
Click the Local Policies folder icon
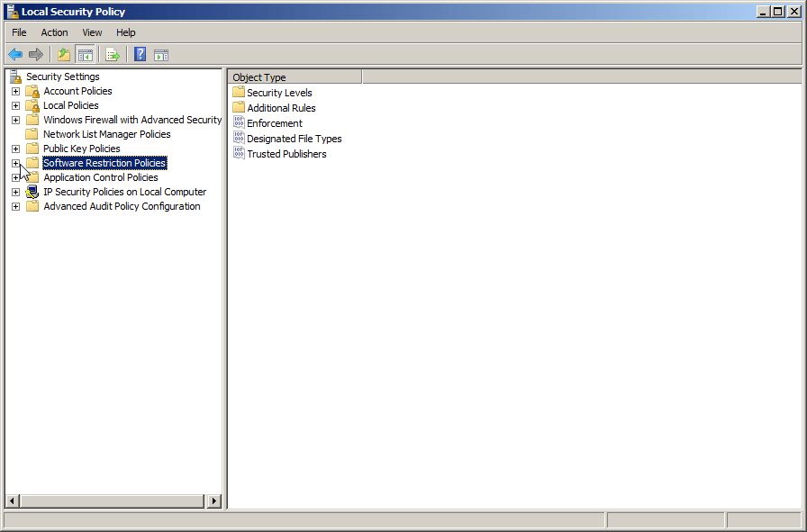tap(32, 105)
